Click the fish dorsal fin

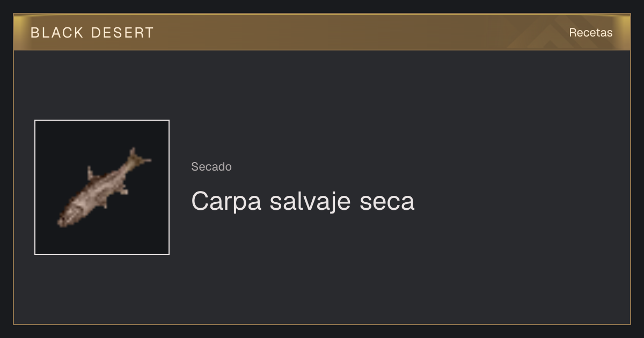pyautogui.click(x=90, y=173)
